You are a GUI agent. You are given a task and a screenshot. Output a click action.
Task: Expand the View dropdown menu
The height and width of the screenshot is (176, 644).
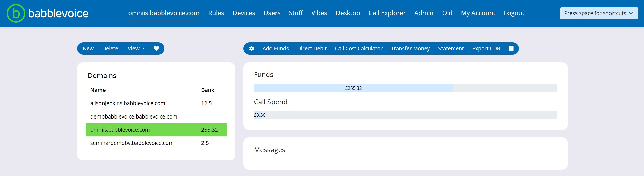pyautogui.click(x=136, y=48)
